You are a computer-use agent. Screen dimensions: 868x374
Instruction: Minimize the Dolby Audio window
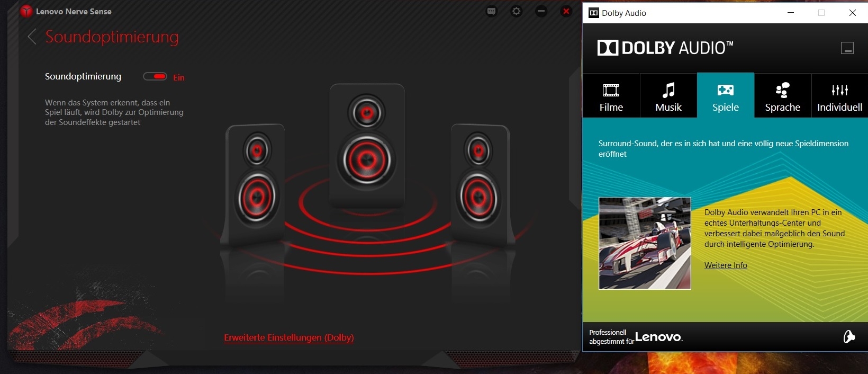click(791, 13)
